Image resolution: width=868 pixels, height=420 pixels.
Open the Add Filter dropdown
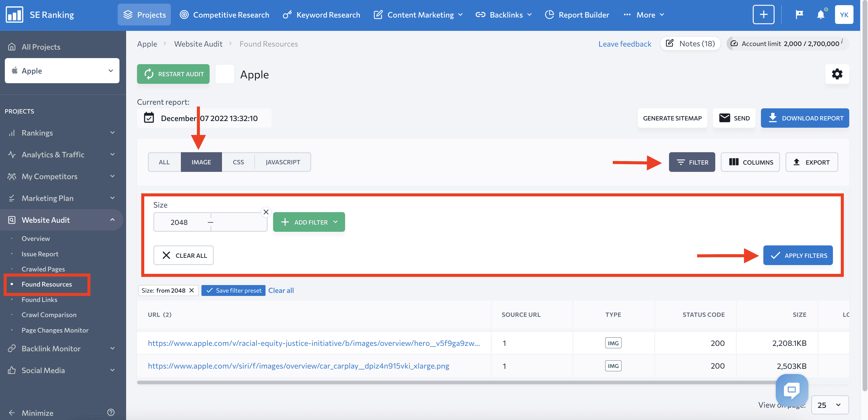pos(309,222)
